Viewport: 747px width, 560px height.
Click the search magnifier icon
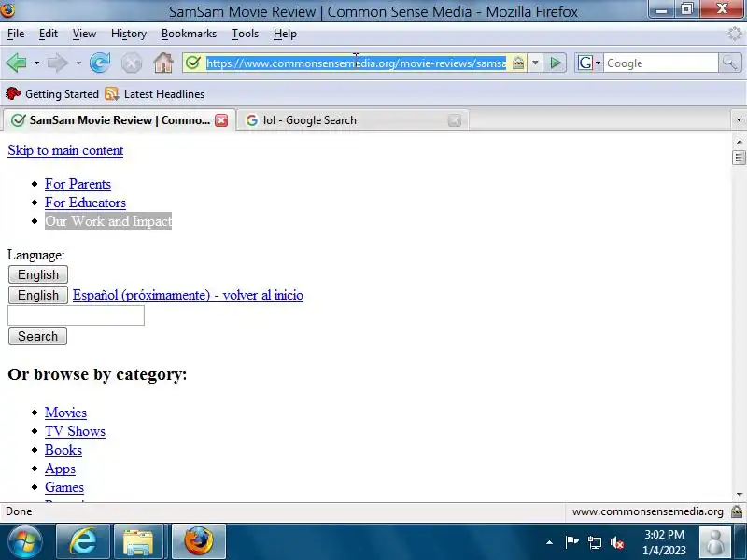[729, 63]
